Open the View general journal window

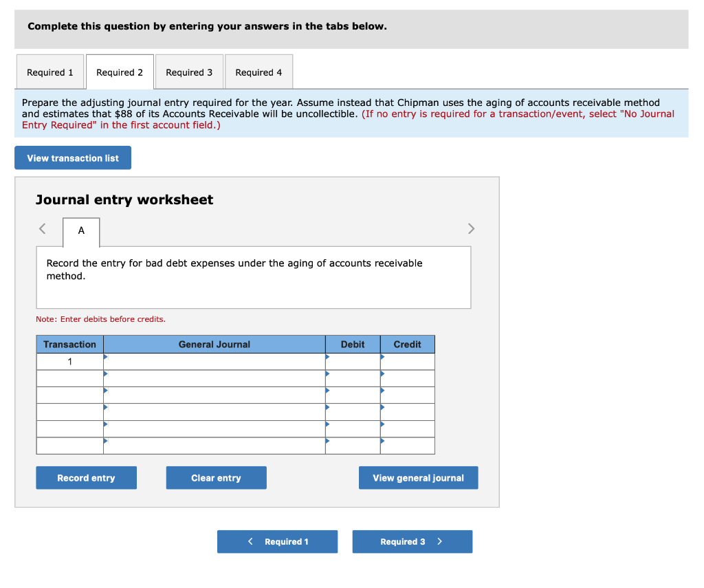pyautogui.click(x=418, y=477)
